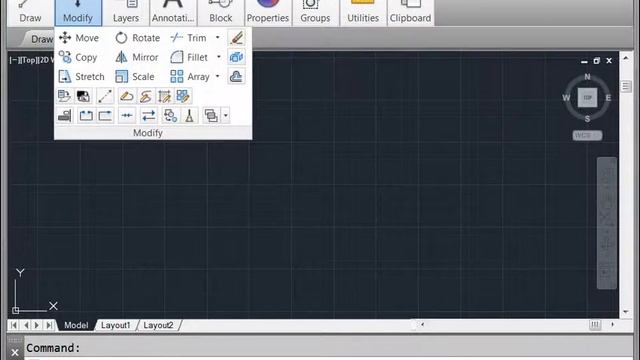Select the Stretch tool
Image resolution: width=640 pixels, height=360 pixels.
coord(82,77)
